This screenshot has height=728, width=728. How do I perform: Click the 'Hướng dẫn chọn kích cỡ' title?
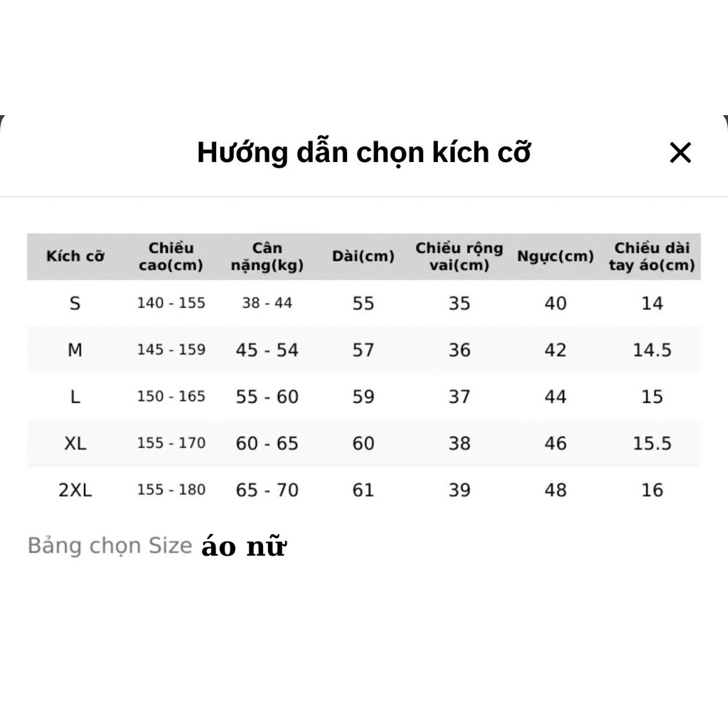pos(363,152)
